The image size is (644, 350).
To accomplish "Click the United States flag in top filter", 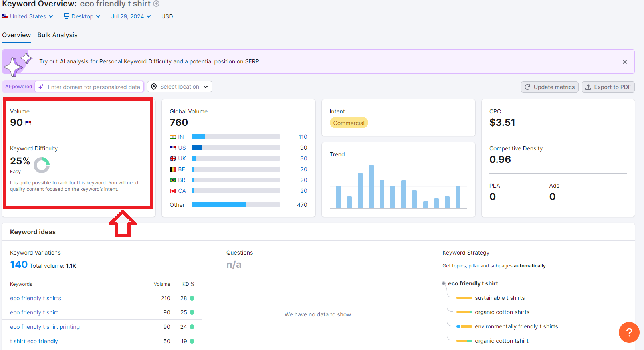I will [5, 16].
